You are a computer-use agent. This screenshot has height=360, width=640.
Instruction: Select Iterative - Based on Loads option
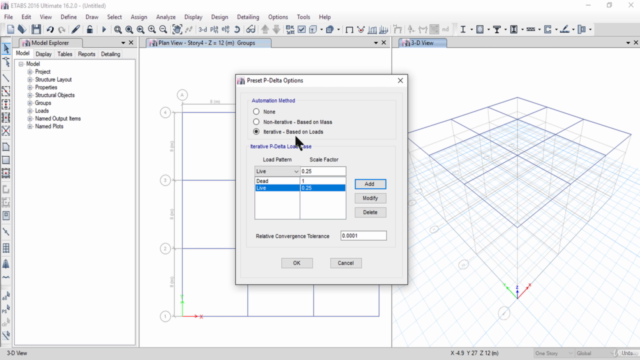tap(256, 131)
